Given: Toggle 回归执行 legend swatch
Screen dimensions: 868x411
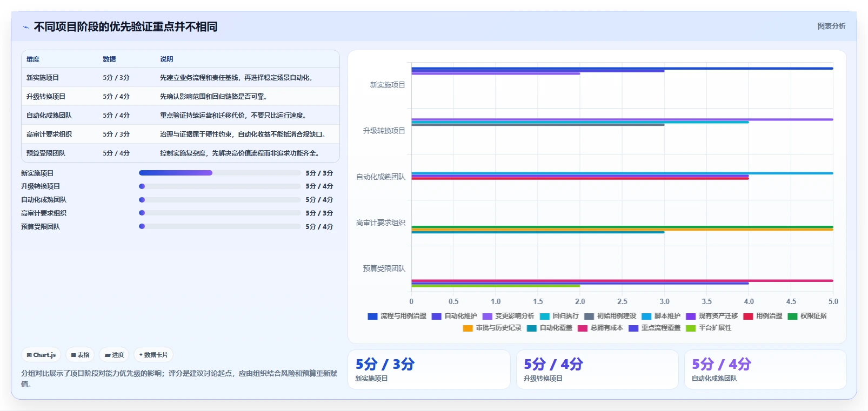Looking at the screenshot, I should click(545, 316).
